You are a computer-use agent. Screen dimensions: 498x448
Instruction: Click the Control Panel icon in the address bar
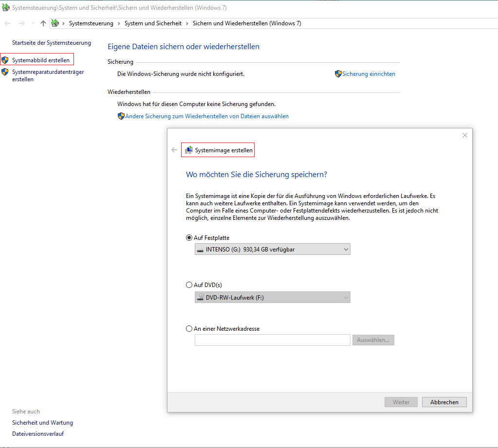[x=55, y=23]
